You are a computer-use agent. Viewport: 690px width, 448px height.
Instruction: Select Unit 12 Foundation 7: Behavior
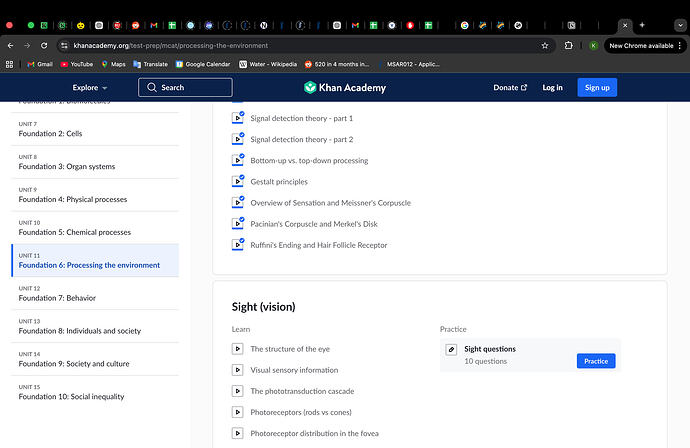[95, 294]
